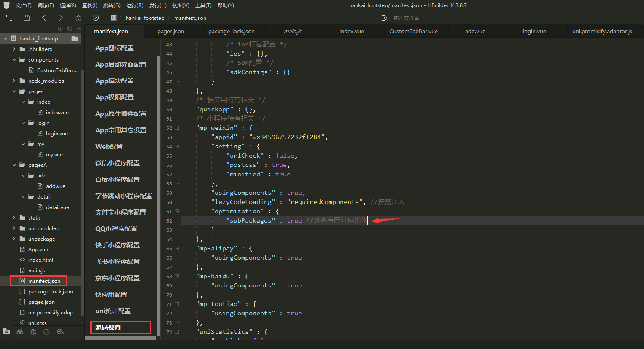Go forward with the right arrow icon
Image resolution: width=644 pixels, height=349 pixels.
click(61, 18)
